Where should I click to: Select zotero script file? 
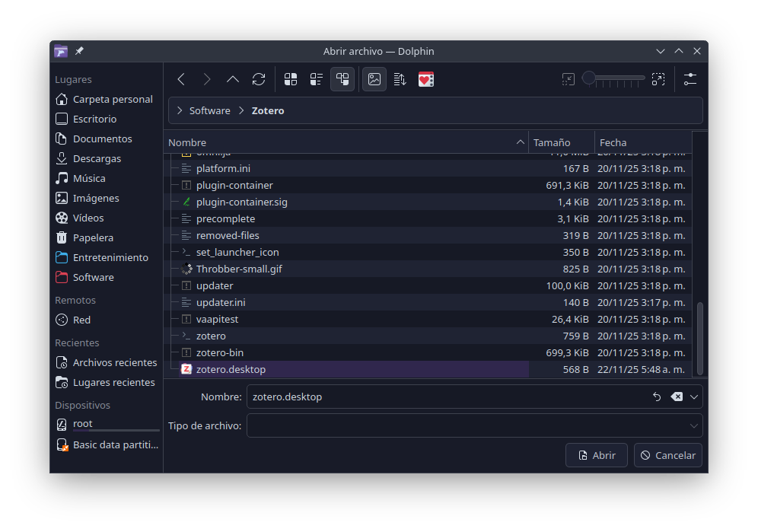point(428,336)
